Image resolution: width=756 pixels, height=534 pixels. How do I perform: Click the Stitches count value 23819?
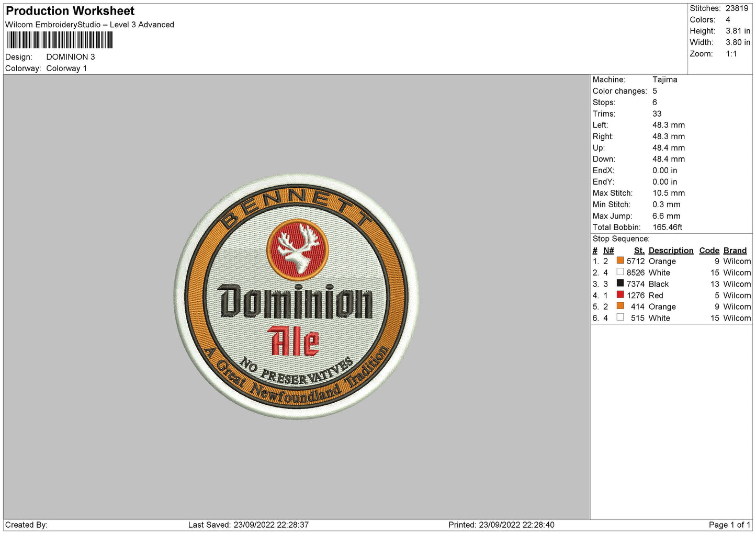click(737, 8)
